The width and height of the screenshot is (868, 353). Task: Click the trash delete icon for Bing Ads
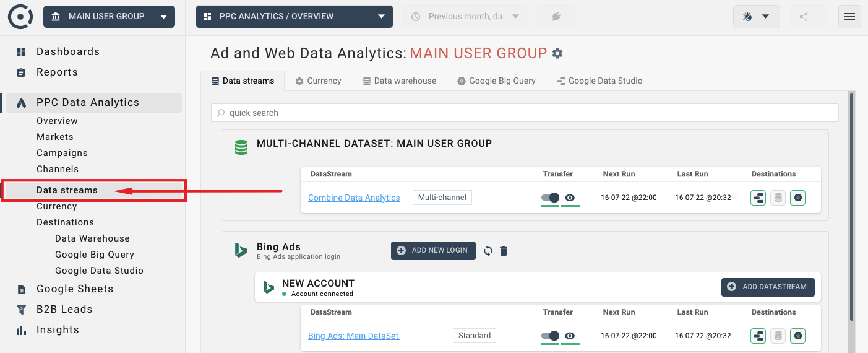tap(504, 251)
